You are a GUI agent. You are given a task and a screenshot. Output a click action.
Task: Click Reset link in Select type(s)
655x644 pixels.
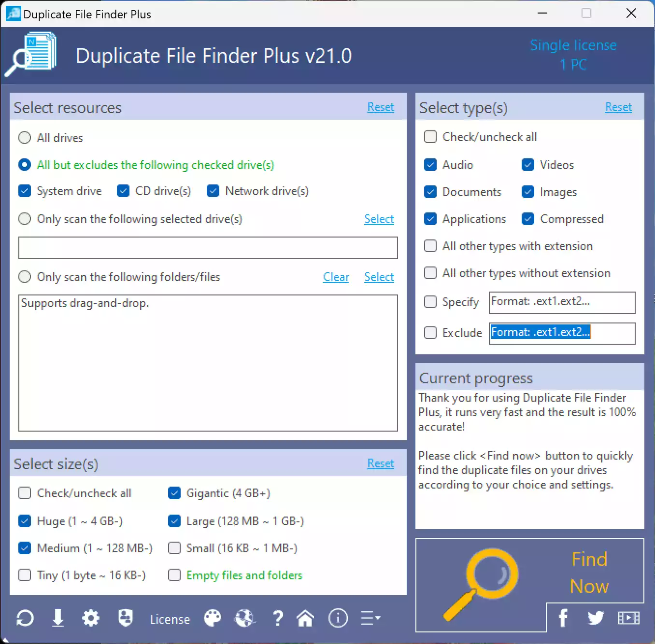(618, 107)
